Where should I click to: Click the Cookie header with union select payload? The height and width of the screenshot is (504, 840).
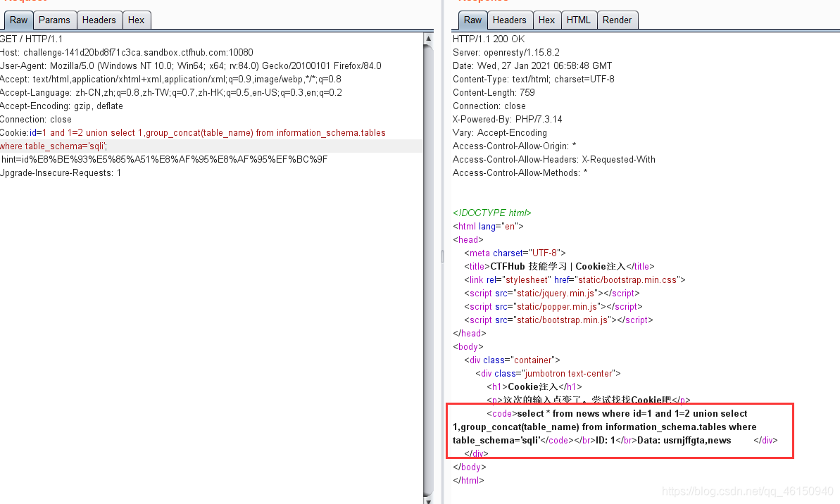pyautogui.click(x=193, y=133)
